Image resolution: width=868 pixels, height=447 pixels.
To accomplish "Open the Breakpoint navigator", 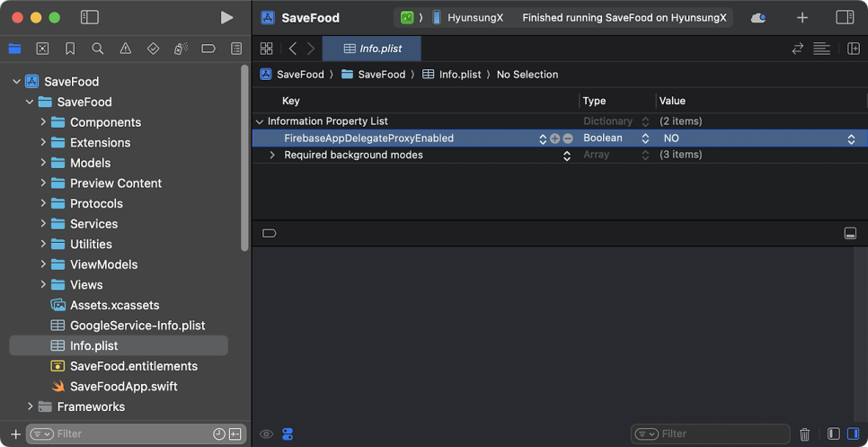I will tap(208, 49).
